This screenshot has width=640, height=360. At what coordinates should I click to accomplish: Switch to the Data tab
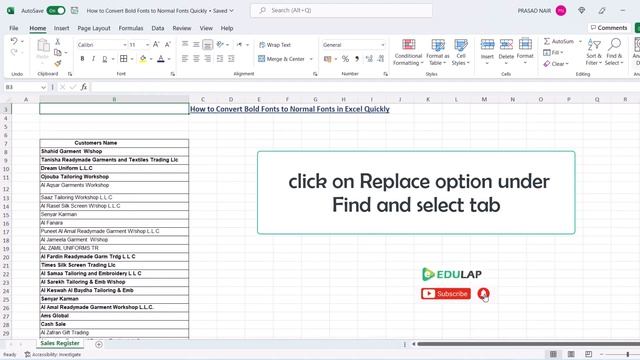tap(158, 28)
